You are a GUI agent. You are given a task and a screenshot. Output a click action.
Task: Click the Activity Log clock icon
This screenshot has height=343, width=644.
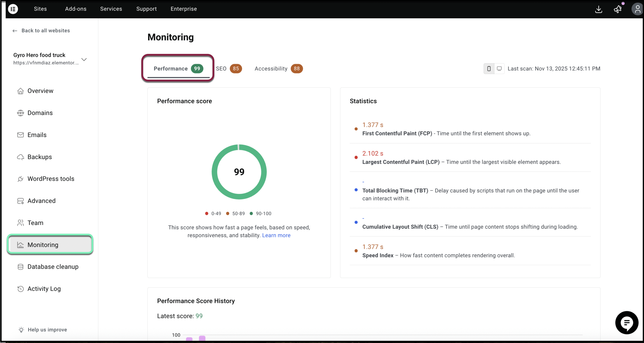20,289
